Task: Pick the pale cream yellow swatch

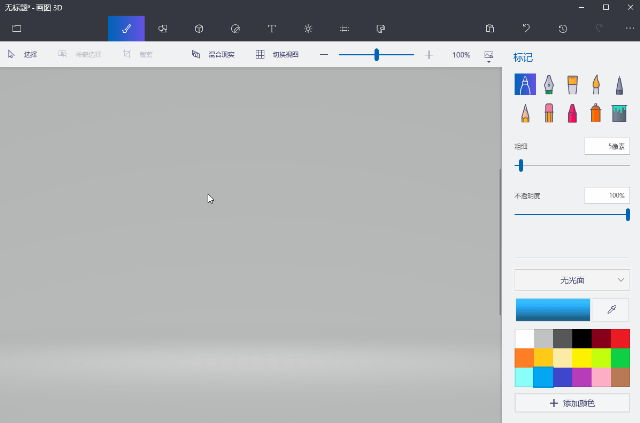Action: (x=562, y=358)
